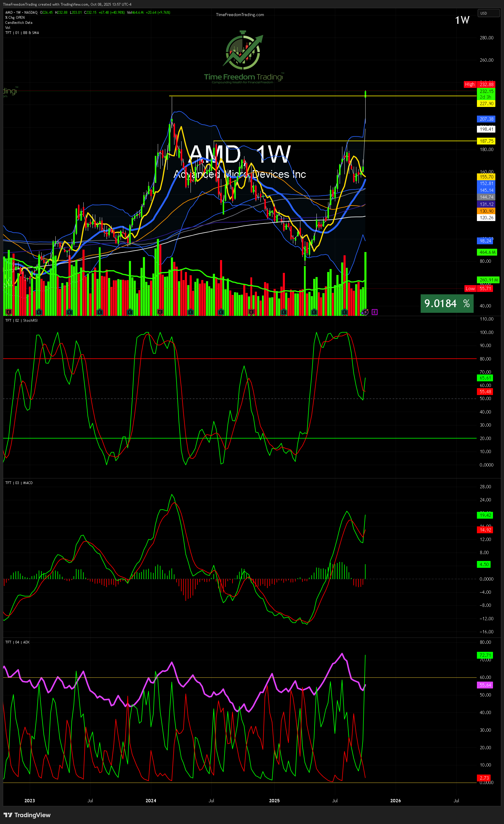This screenshot has height=824, width=504.
Task: Select the Candlestick Data legend entry
Action: [x=19, y=23]
